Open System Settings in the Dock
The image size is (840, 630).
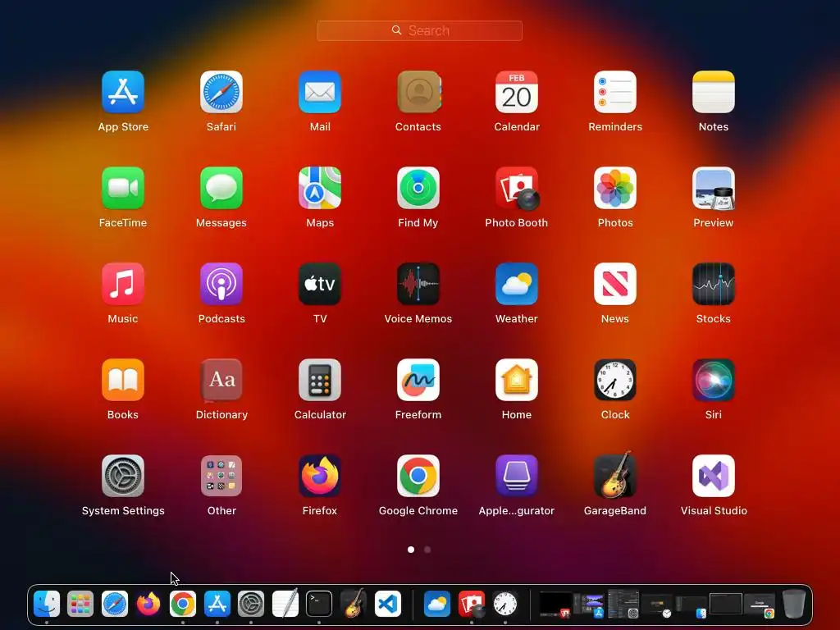[x=251, y=604]
